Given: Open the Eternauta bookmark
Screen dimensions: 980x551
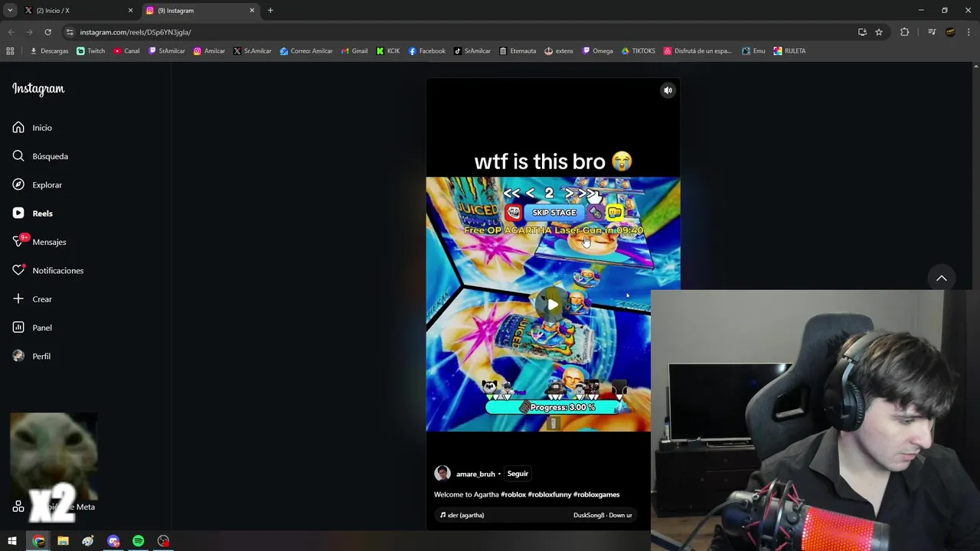Looking at the screenshot, I should [x=518, y=51].
